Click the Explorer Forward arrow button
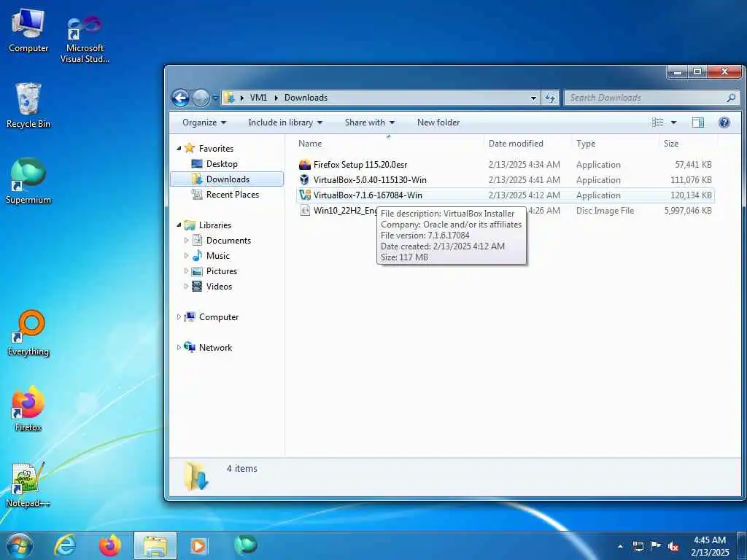747x560 pixels. (x=201, y=98)
